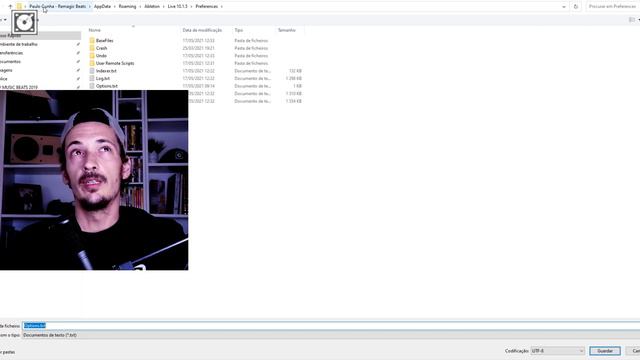Go to the Roaming breadcrumb

coord(127,7)
